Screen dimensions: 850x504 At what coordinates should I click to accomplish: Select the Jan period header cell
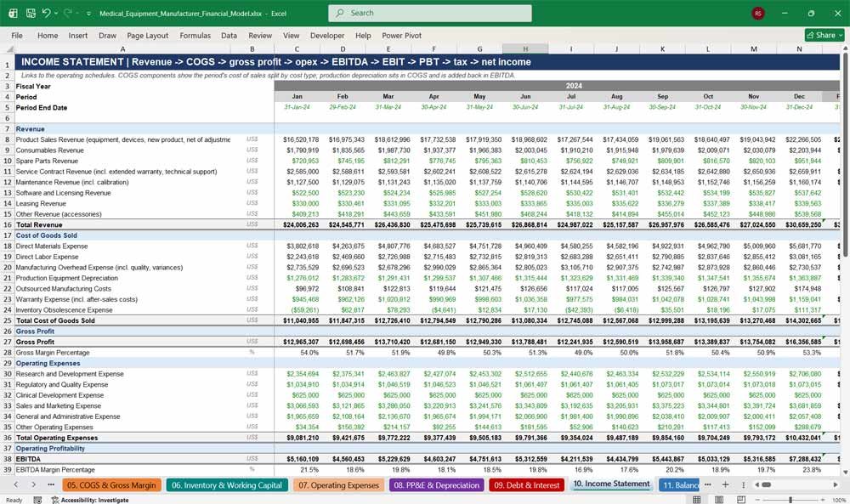pyautogui.click(x=297, y=96)
